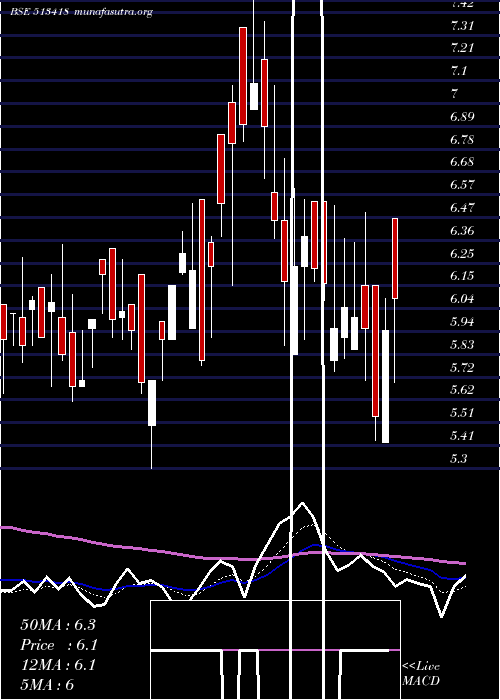Image resolution: width=500 pixels, height=700 pixels.
Task: Click the 5.41 price axis label
Action: pos(462,435)
